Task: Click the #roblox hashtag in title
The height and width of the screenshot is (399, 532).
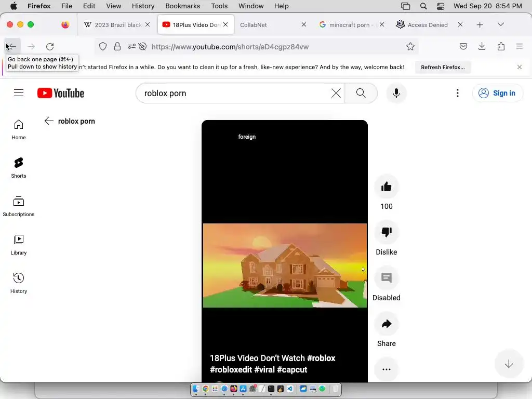Action: pyautogui.click(x=321, y=358)
